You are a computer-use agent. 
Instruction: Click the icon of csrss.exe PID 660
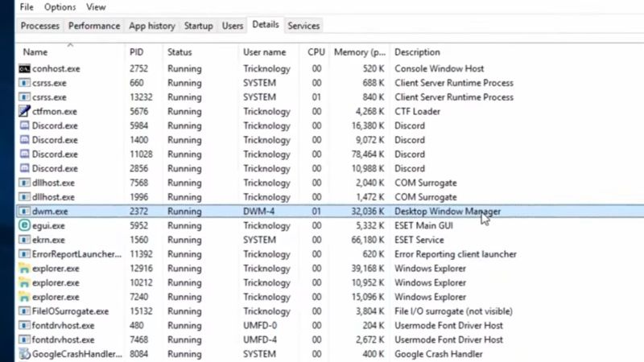[x=24, y=83]
